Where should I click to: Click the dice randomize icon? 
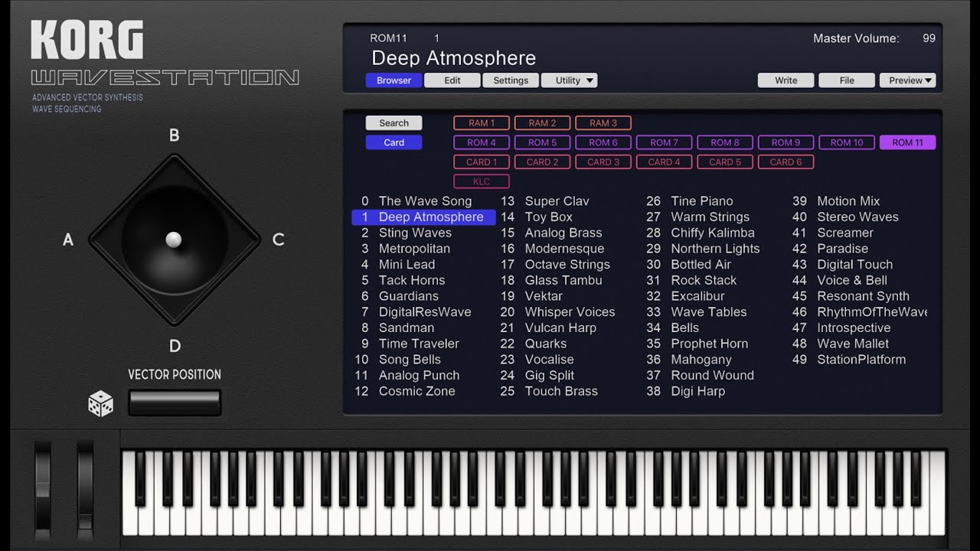point(101,403)
